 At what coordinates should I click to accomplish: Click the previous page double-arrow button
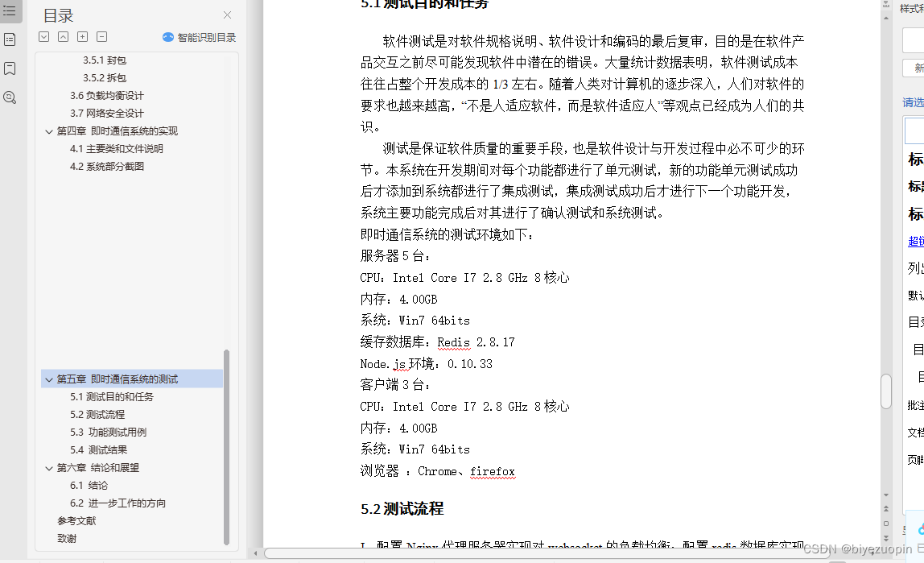point(885,508)
